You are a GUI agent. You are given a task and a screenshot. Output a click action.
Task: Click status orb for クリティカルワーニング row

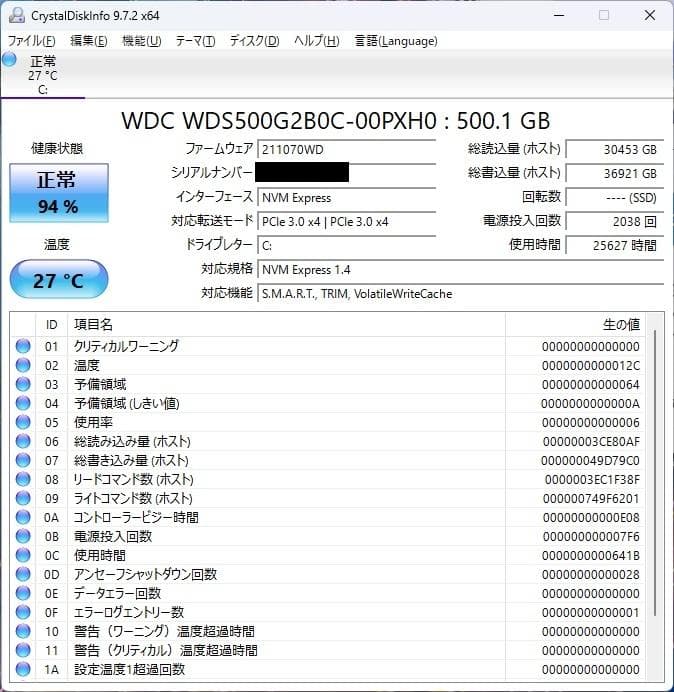coord(23,346)
